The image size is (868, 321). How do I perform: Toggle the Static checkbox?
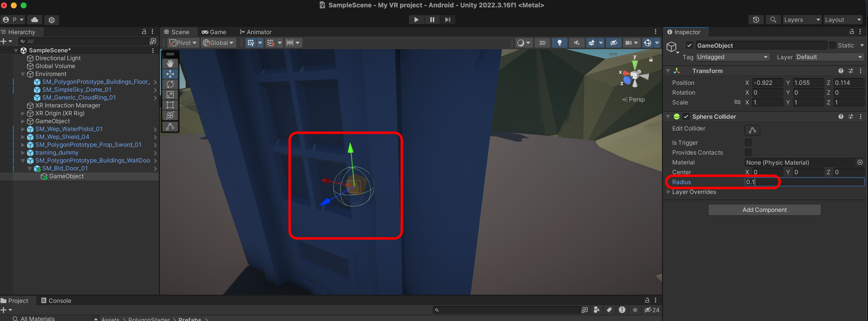point(833,45)
